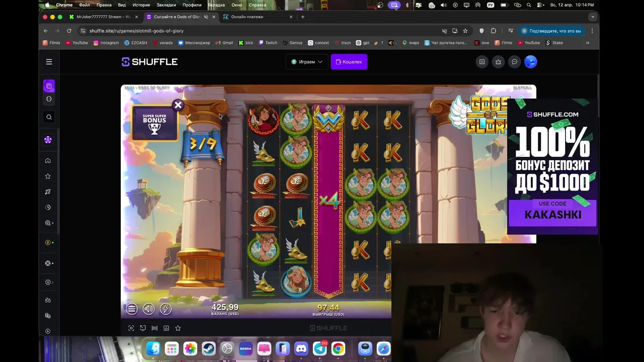Viewport: 644px width, 362px height.
Task: Add game to favorites star
Action: (178, 328)
